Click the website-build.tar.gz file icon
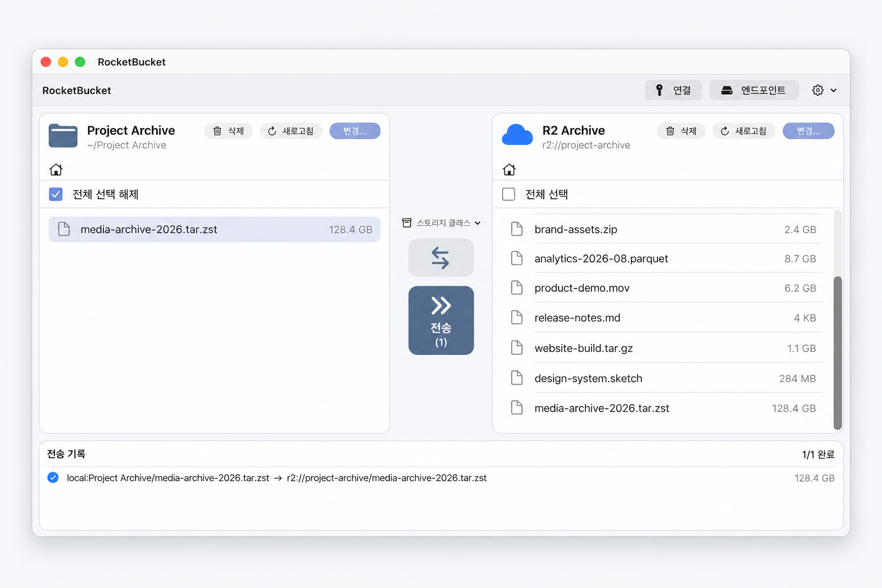This screenshot has height=588, width=882. (x=517, y=348)
